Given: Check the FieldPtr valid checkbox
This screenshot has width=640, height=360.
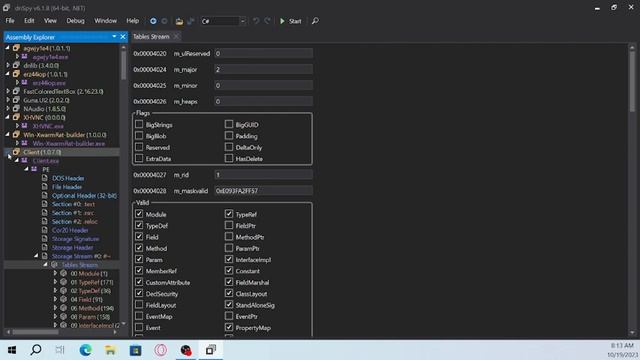Looking at the screenshot, I should pos(229,225).
